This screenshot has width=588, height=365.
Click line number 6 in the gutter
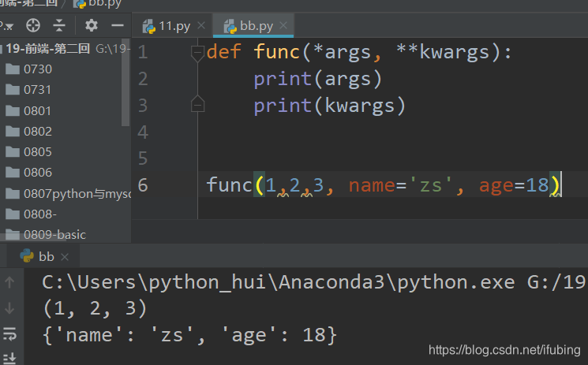coord(143,185)
